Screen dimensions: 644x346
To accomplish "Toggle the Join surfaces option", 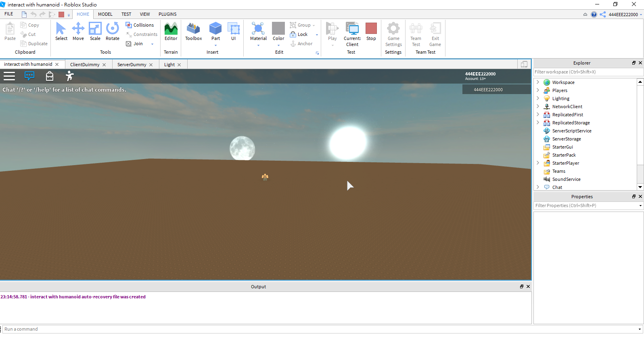I will coord(134,44).
